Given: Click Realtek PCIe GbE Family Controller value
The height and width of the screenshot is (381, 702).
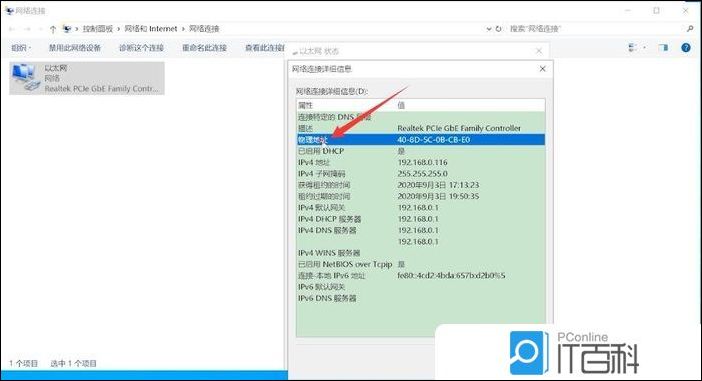Looking at the screenshot, I should pyautogui.click(x=459, y=128).
